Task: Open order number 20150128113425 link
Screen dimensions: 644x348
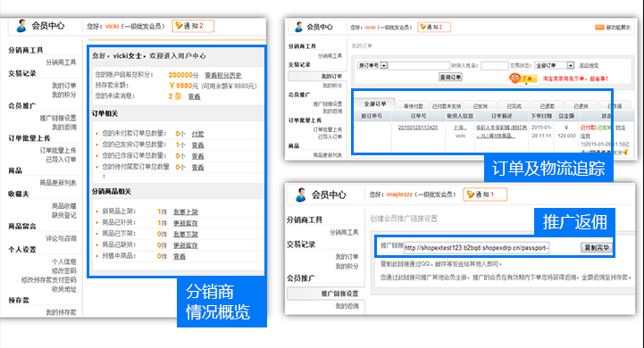Action: click(418, 128)
